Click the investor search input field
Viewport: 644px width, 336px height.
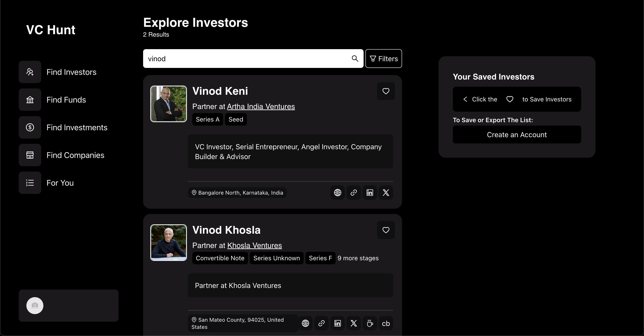click(x=248, y=59)
